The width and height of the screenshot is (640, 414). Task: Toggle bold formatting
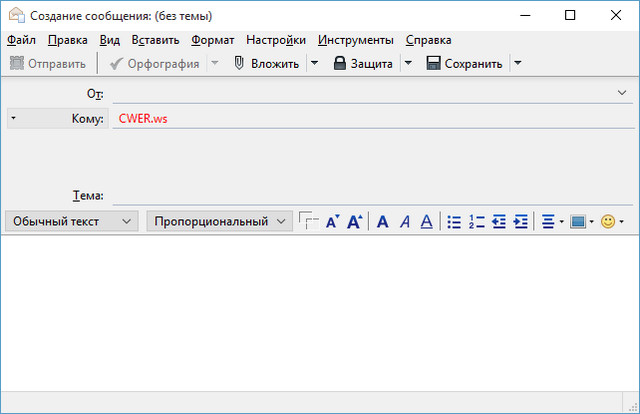point(382,222)
